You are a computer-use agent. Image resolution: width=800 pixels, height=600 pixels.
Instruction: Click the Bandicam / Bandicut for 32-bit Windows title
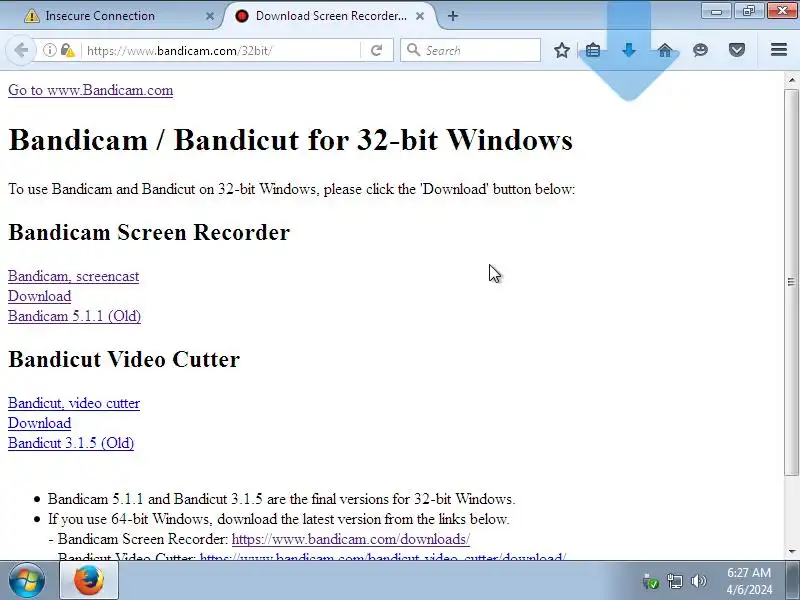point(291,140)
